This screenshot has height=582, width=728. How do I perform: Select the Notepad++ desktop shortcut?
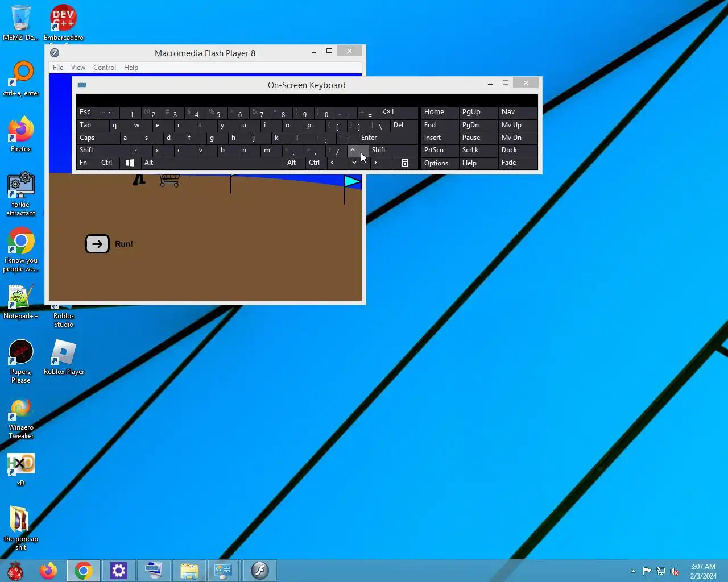21,301
